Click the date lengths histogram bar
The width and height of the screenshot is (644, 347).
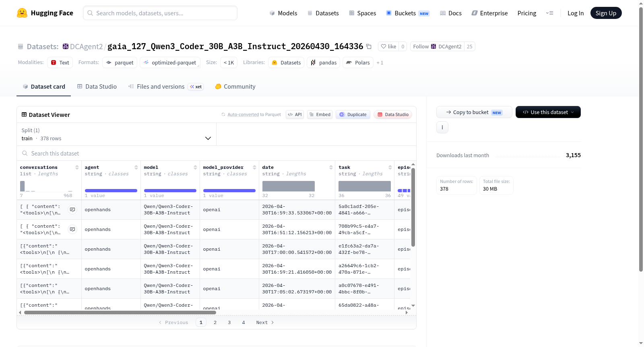pos(289,186)
